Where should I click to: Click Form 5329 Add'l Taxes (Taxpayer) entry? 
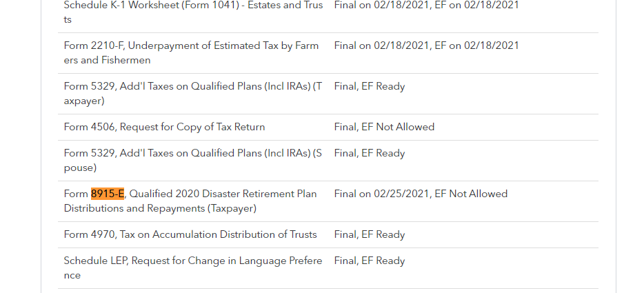tap(192, 87)
